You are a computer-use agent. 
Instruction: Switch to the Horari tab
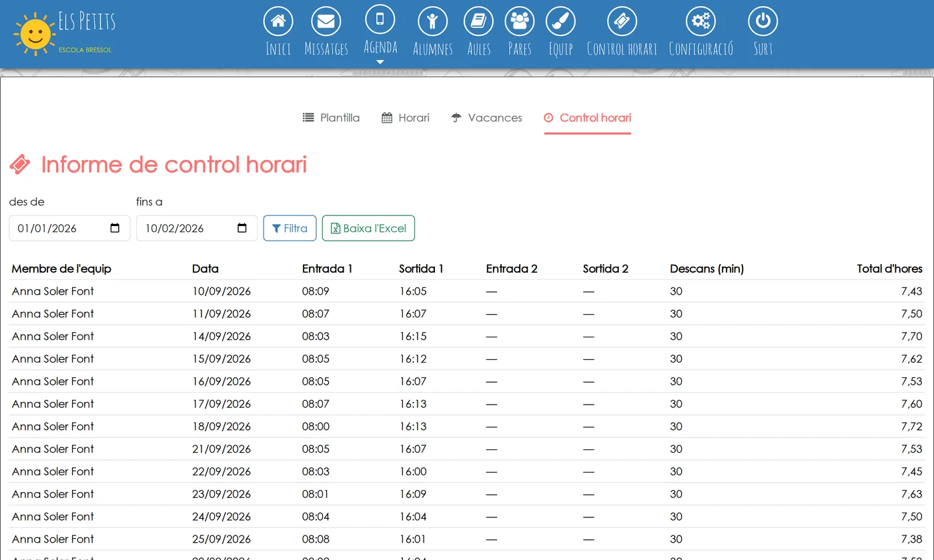pyautogui.click(x=406, y=118)
